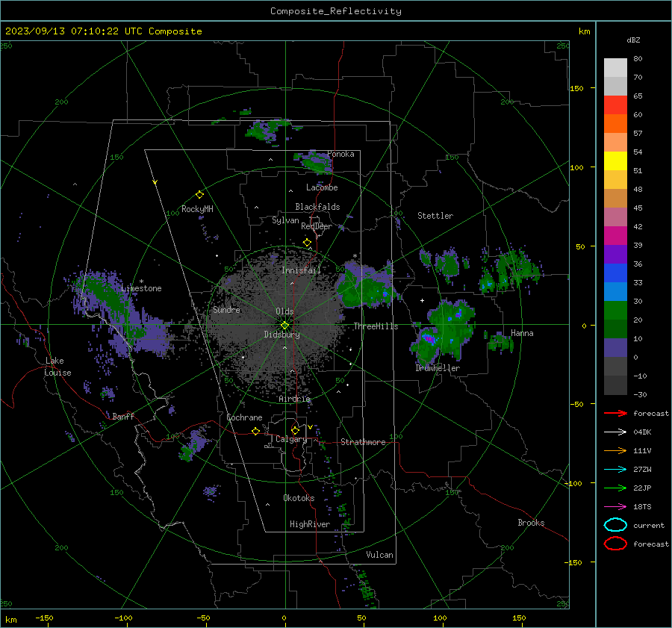Click the yellow diamond marker near Cochrane

255,431
